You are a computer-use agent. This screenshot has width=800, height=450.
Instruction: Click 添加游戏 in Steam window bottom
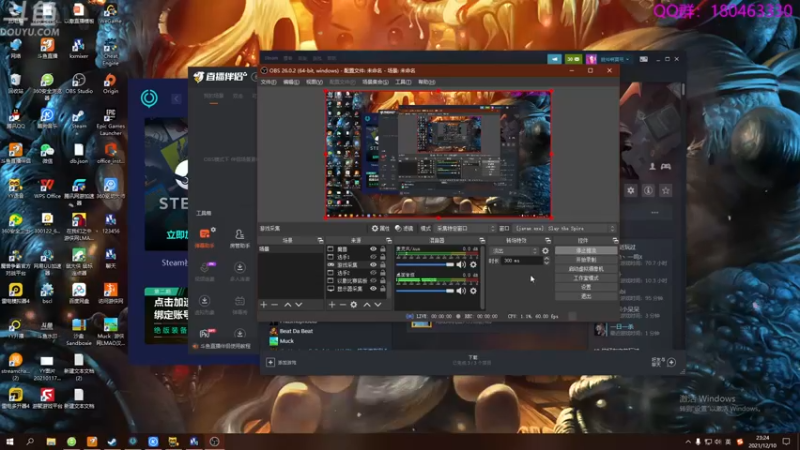click(x=282, y=362)
